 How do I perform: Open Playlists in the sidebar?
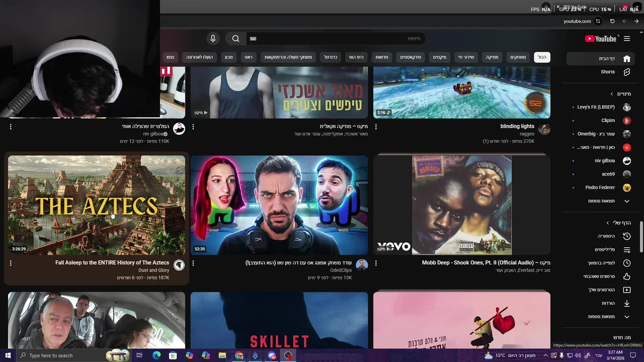point(600,250)
